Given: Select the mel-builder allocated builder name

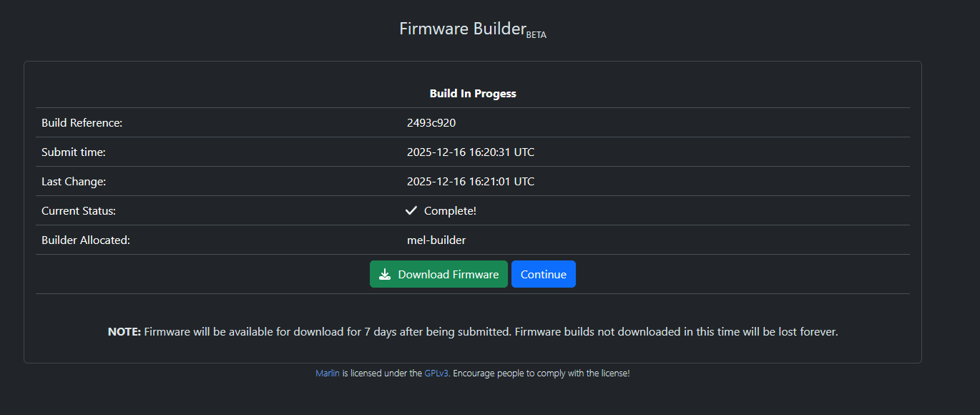Looking at the screenshot, I should pos(436,240).
